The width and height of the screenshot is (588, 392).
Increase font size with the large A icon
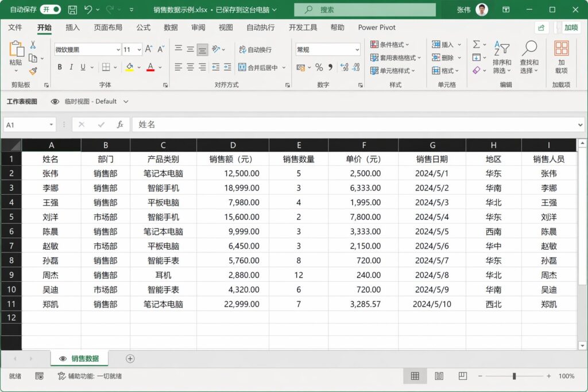pyautogui.click(x=149, y=49)
